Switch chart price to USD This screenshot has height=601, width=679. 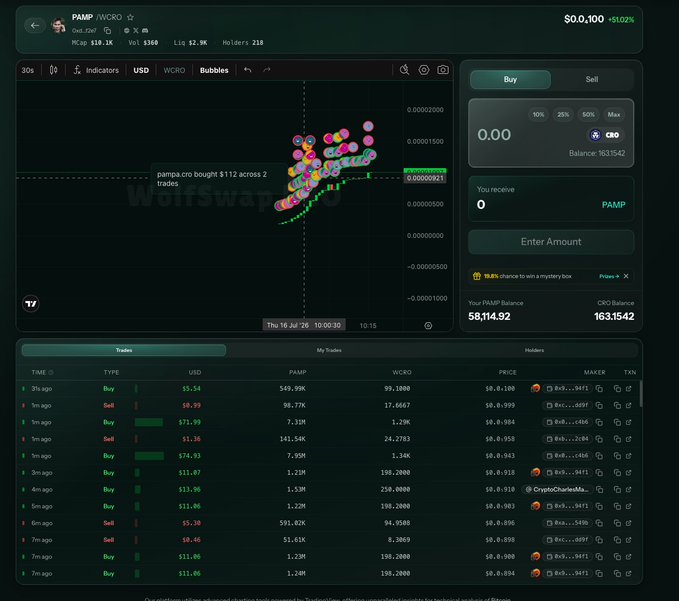[141, 70]
